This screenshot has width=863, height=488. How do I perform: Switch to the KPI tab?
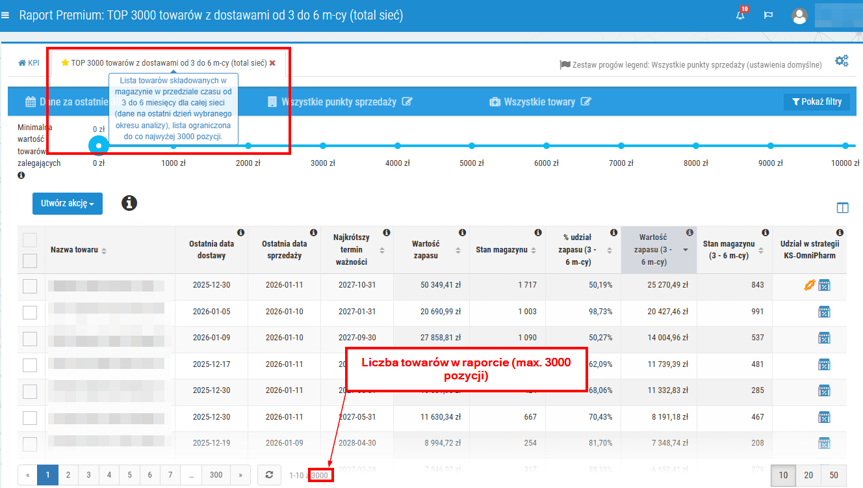click(29, 63)
